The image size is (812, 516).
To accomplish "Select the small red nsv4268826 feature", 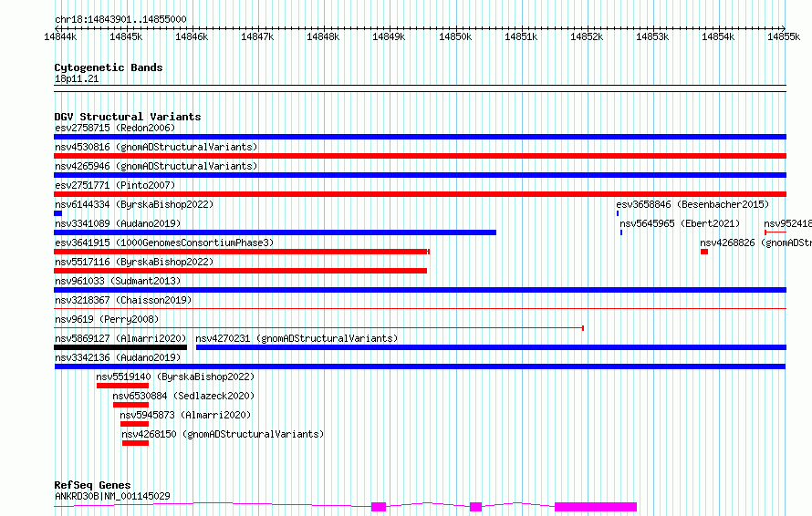I will coord(704,252).
